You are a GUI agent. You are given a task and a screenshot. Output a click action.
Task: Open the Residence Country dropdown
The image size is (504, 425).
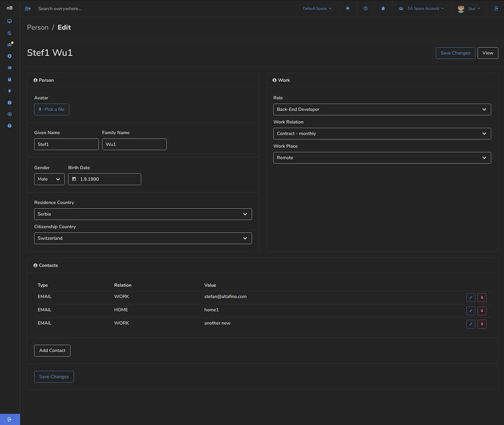[143, 214]
